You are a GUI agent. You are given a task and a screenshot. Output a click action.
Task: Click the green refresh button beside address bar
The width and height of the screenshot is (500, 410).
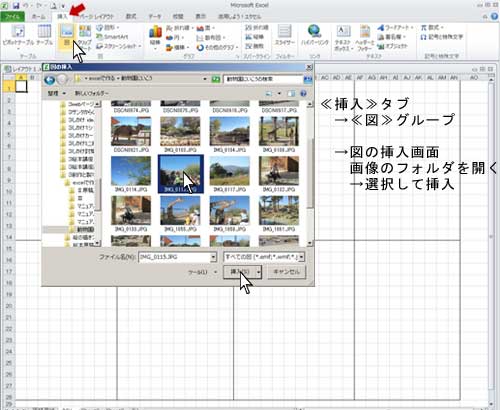click(x=216, y=79)
